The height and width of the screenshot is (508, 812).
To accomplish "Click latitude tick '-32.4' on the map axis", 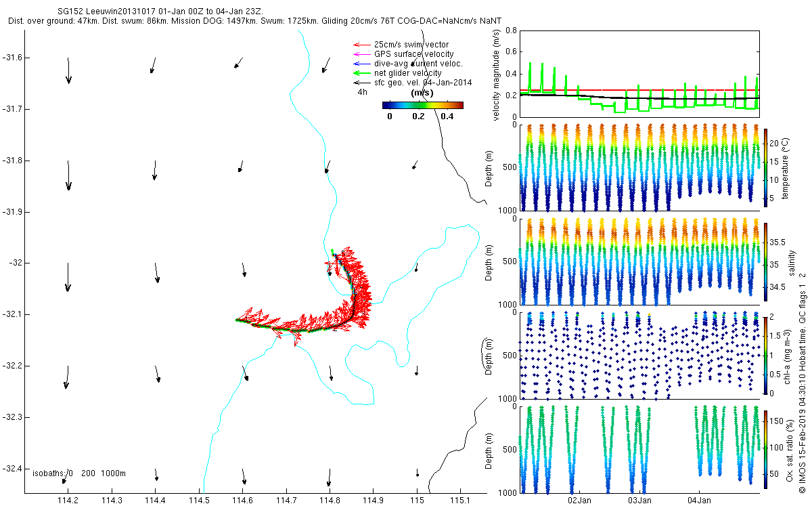I will (x=12, y=469).
